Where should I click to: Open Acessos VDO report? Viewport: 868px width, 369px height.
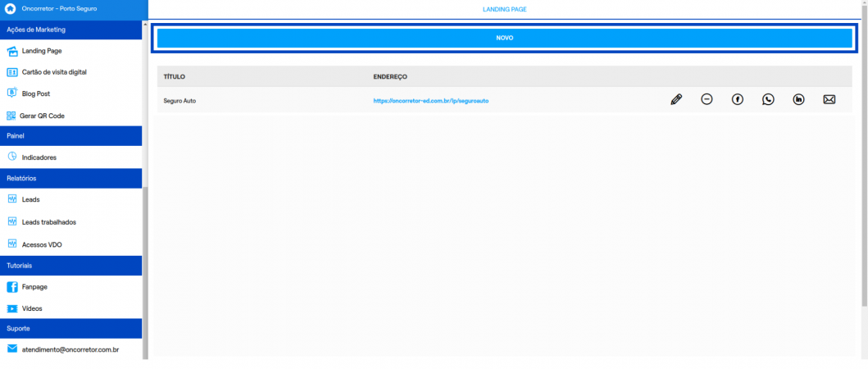pos(42,245)
